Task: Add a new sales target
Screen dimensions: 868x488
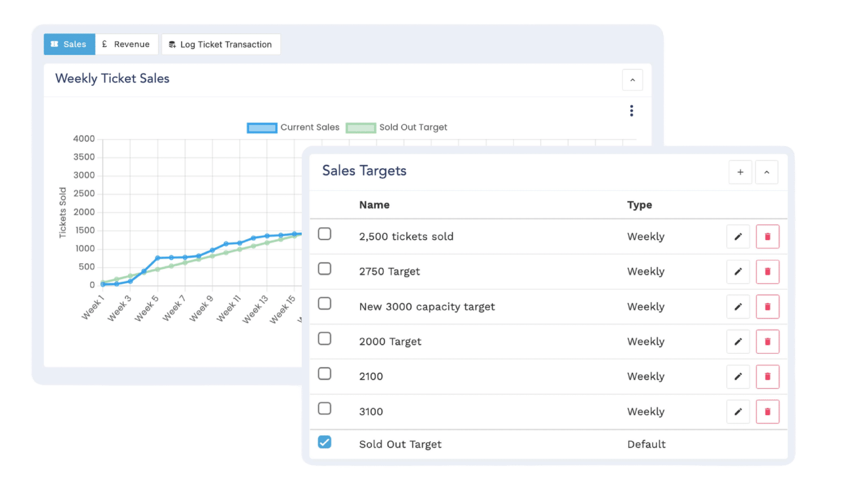Action: pos(740,172)
